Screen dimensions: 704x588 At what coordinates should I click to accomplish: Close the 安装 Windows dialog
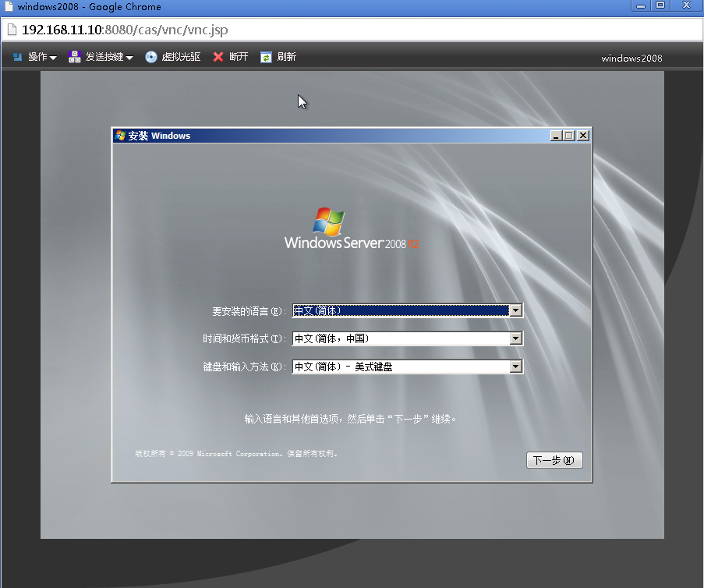pyautogui.click(x=583, y=136)
